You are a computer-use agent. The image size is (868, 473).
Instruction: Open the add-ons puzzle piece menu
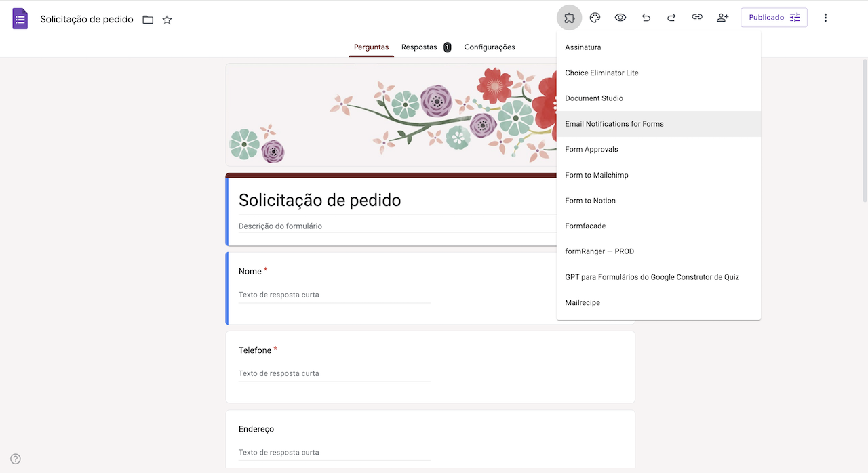(x=569, y=17)
